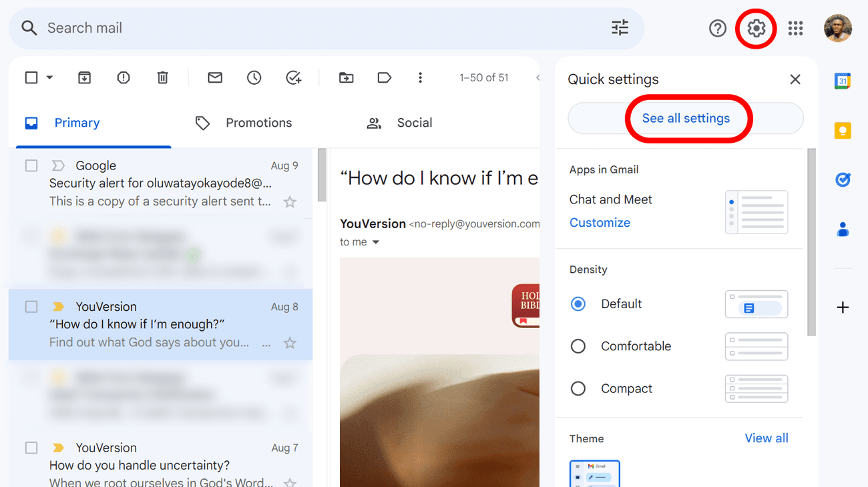This screenshot has height=487, width=868.
Task: Switch to the Social tab
Action: (x=414, y=123)
